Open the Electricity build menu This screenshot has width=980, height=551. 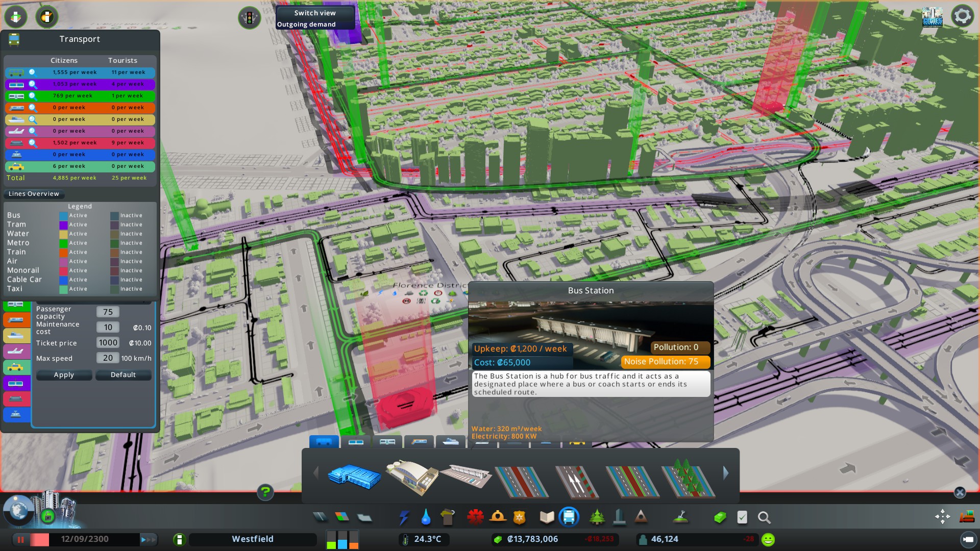click(404, 517)
